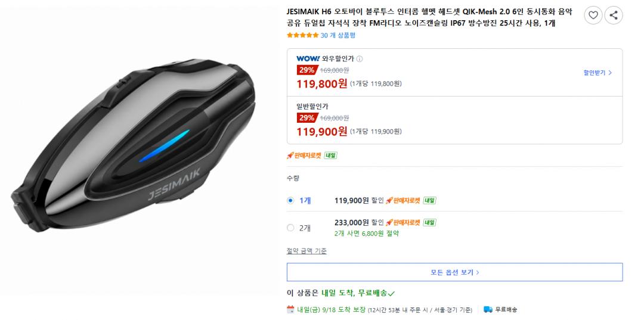644x320 pixels.
Task: Open the 할인받기 chevron link
Action: tap(597, 73)
